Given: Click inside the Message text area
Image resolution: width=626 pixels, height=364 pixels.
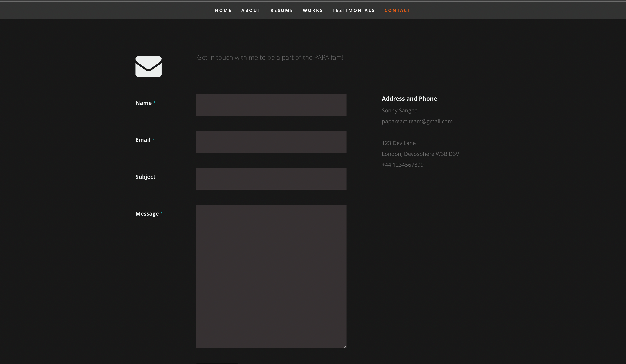Looking at the screenshot, I should pos(271,276).
